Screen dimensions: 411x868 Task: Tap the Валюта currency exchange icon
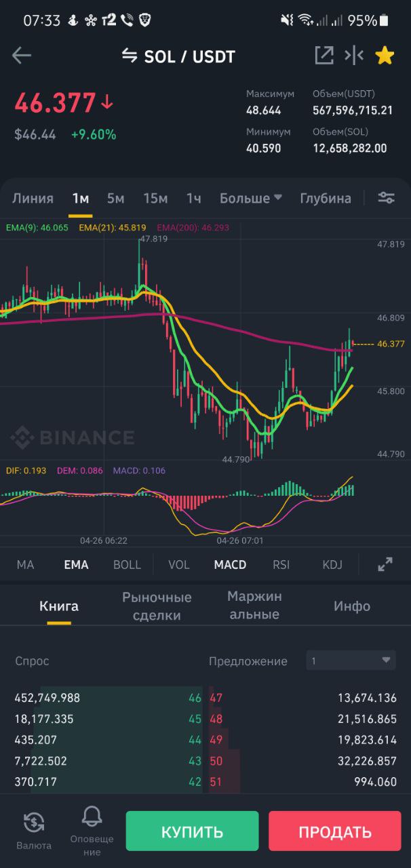pos(34,830)
